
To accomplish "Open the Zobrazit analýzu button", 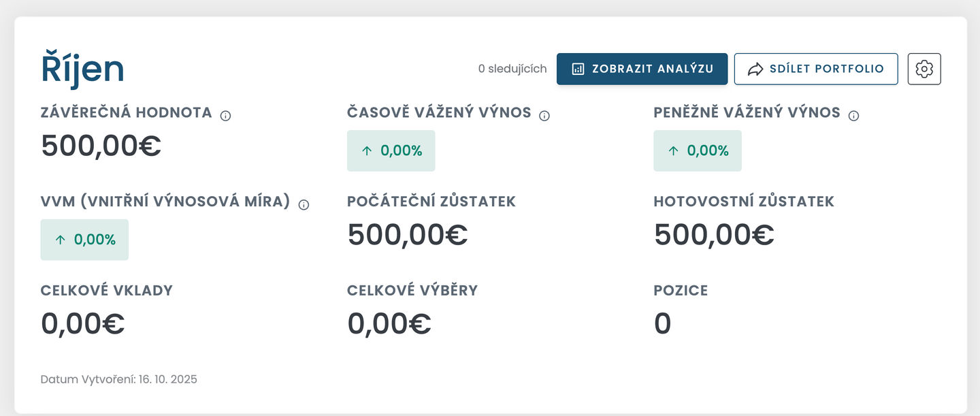I will coord(642,69).
